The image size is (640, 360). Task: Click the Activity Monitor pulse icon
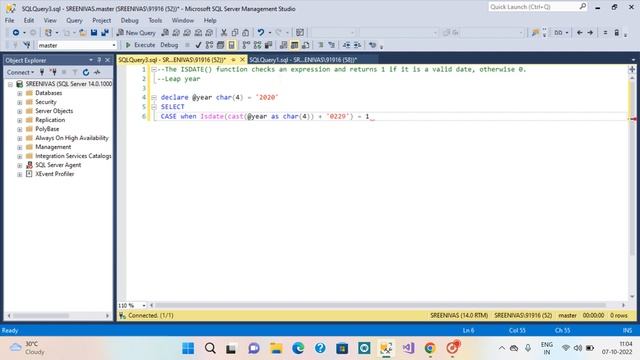pyautogui.click(x=97, y=72)
